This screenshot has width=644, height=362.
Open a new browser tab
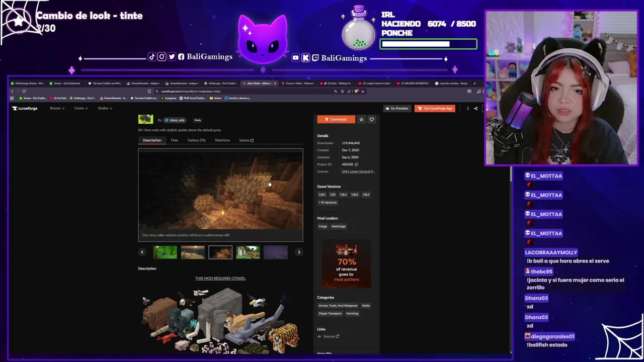[475, 83]
